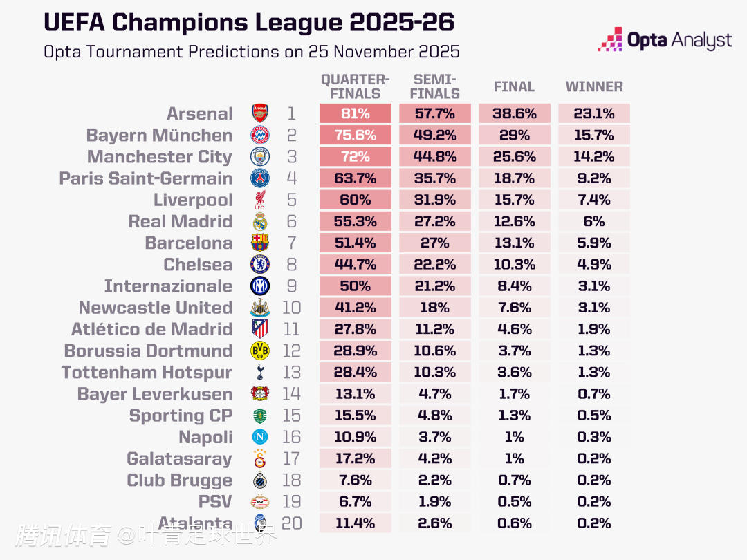This screenshot has width=747, height=560.
Task: Click Tottenham Hotspur's rank number 13
Action: pyautogui.click(x=292, y=372)
